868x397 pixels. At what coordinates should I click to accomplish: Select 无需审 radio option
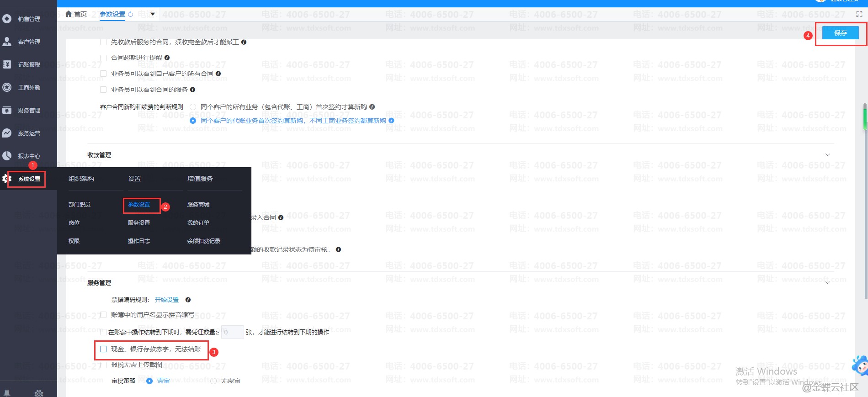pyautogui.click(x=213, y=381)
